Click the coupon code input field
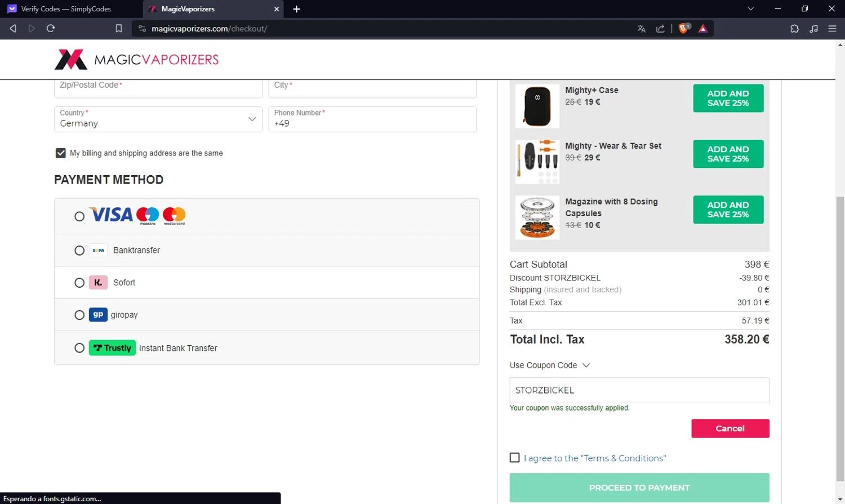This screenshot has width=845, height=504. pyautogui.click(x=639, y=390)
